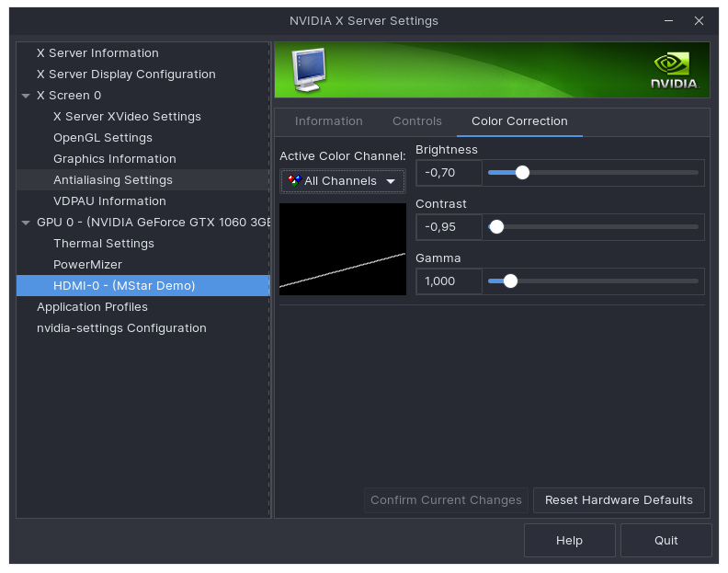Open the Controls tab
Screen dimensions: 728x573
(416, 121)
